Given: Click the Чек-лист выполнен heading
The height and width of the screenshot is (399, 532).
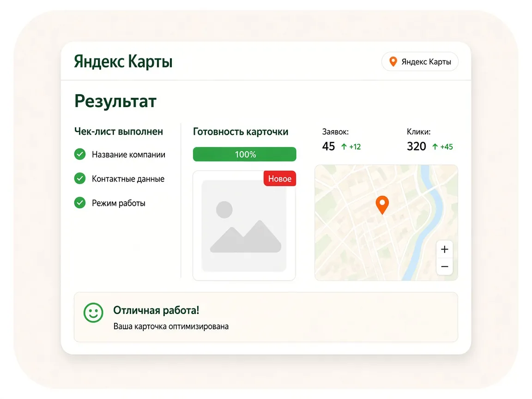Looking at the screenshot, I should click(119, 131).
